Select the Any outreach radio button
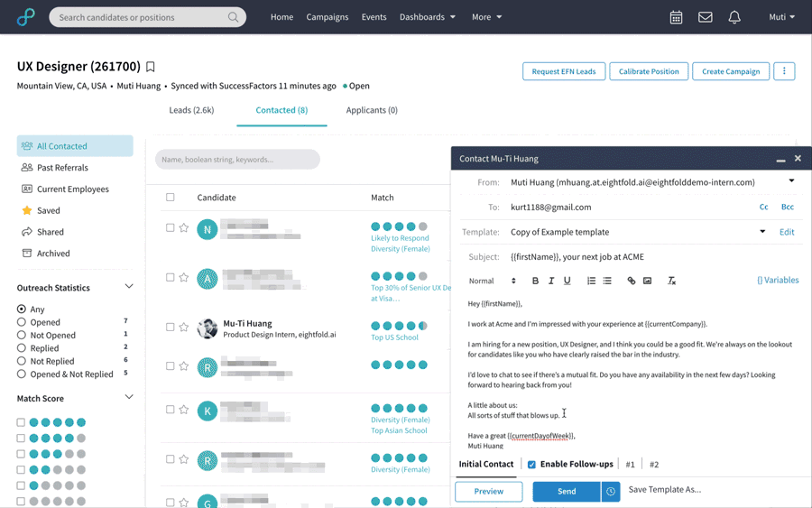The image size is (812, 508). 22,309
